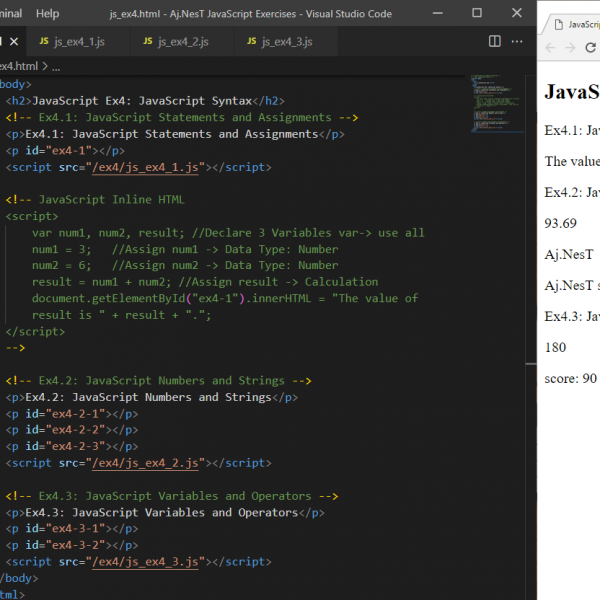This screenshot has height=600, width=600.
Task: Click the Split Editor Right icon
Action: (494, 41)
